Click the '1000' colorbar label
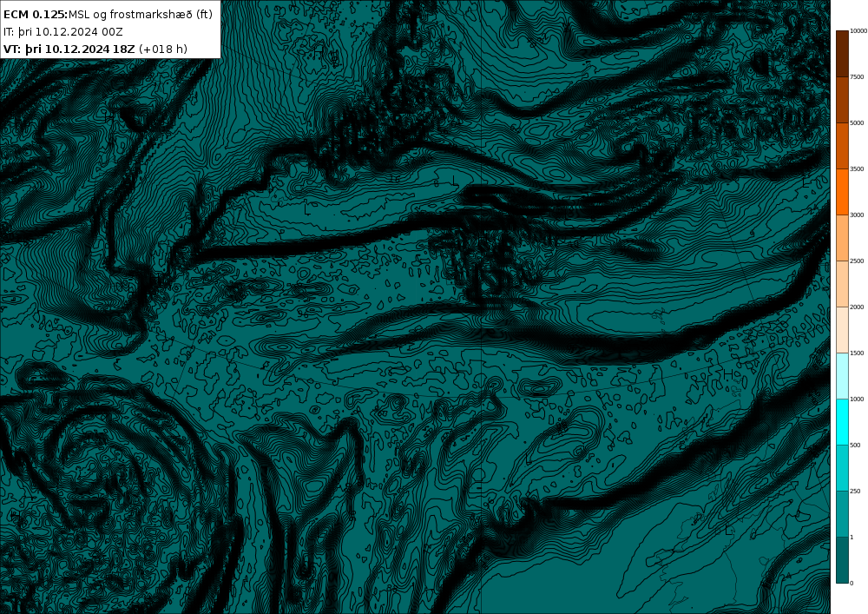Viewport: 868px width, 614px height. (857, 399)
